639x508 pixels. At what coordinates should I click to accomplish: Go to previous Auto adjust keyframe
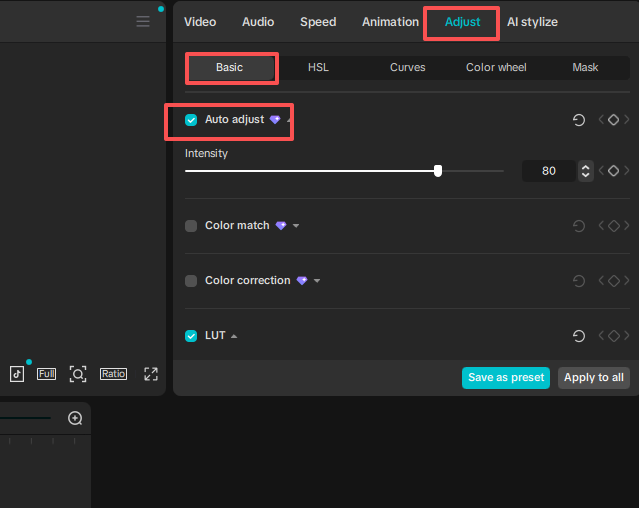[x=601, y=120]
